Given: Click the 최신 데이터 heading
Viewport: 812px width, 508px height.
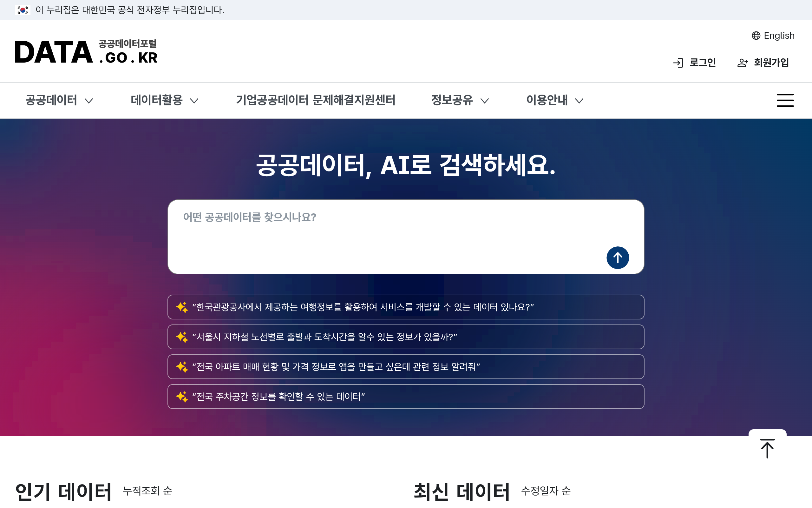Looking at the screenshot, I should 462,491.
